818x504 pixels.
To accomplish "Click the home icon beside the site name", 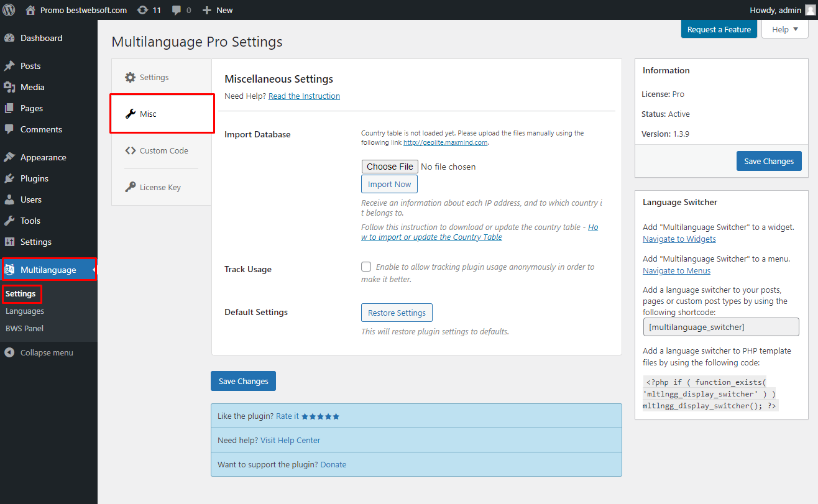I will pos(30,10).
